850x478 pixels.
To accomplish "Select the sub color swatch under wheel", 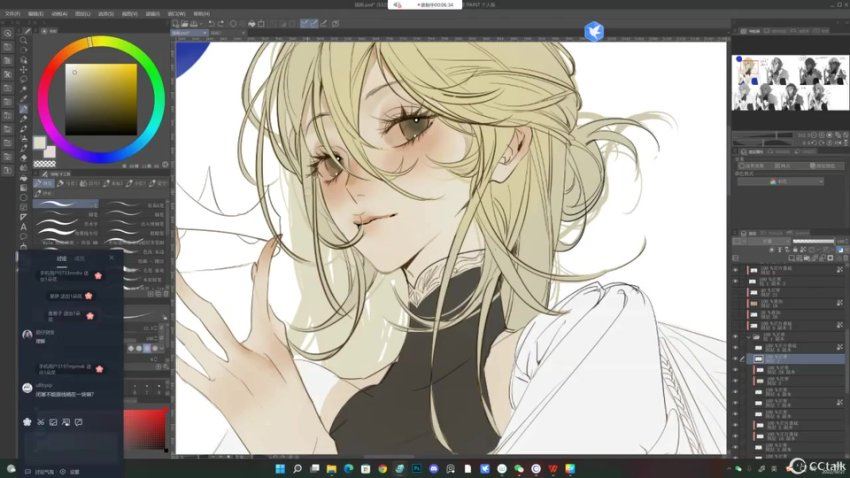I will click(50, 152).
